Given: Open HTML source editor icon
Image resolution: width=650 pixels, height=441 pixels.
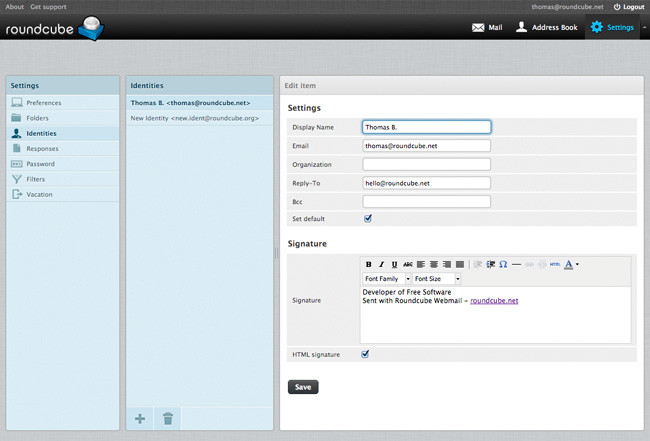Looking at the screenshot, I should click(x=555, y=264).
